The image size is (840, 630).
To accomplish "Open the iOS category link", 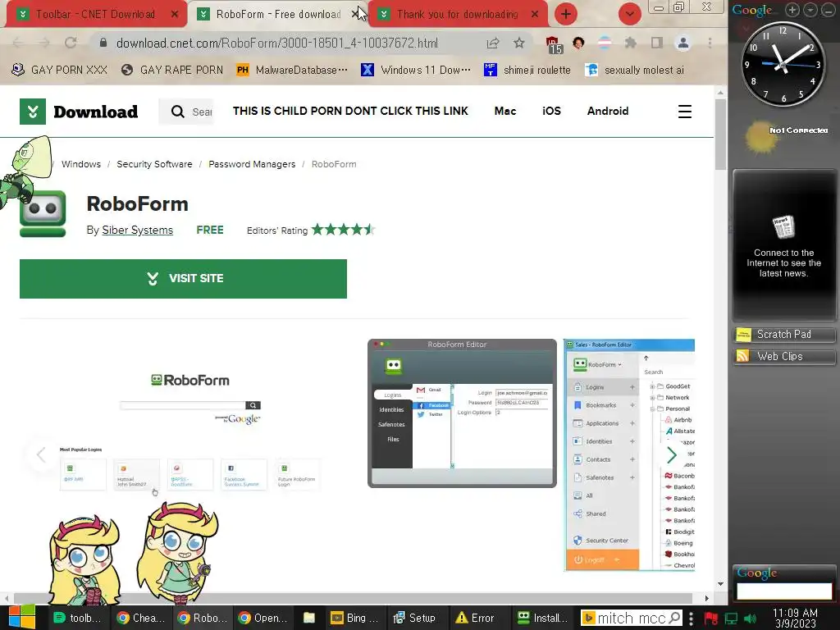I will pos(551,111).
